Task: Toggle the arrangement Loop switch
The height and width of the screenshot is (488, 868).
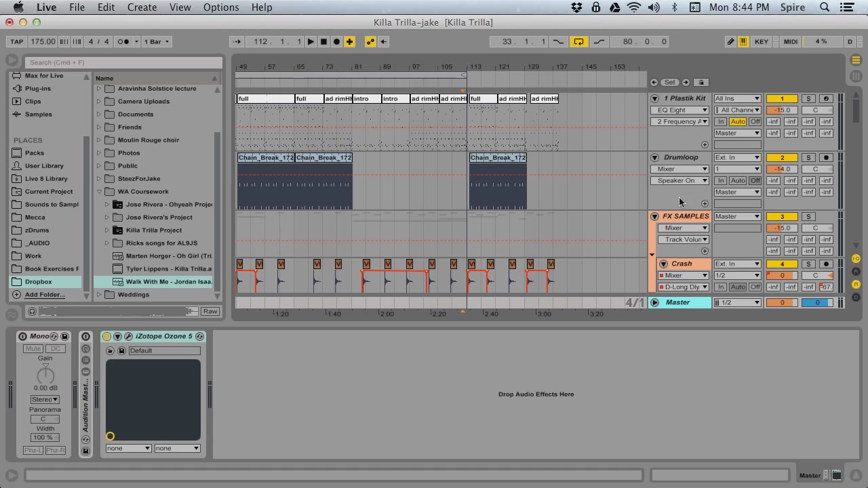Action: 578,41
